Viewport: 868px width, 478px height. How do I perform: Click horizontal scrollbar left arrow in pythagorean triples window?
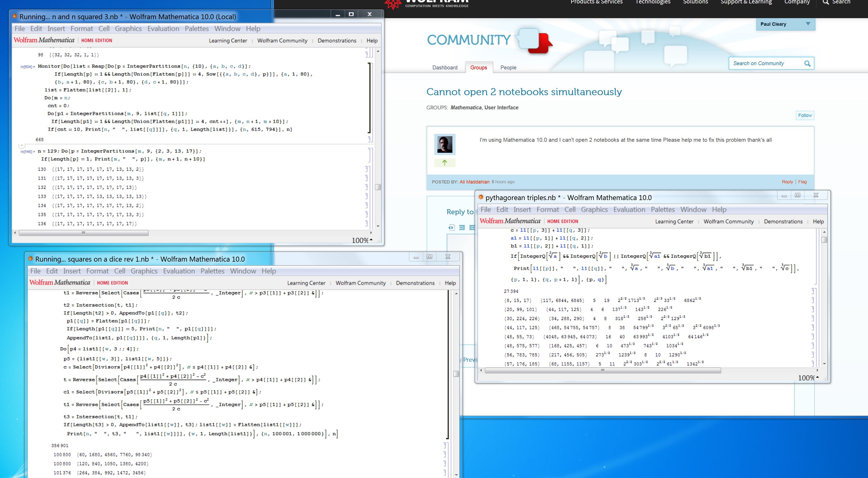(x=481, y=370)
